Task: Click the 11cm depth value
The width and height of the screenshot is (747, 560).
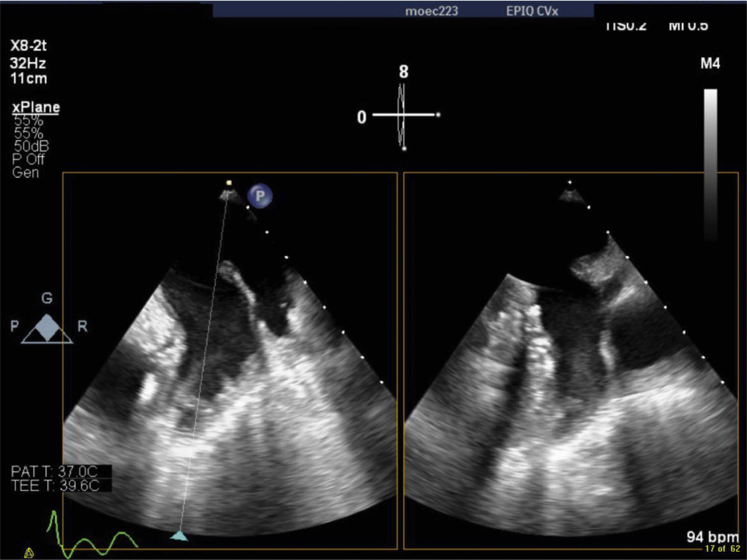Action: pyautogui.click(x=29, y=79)
